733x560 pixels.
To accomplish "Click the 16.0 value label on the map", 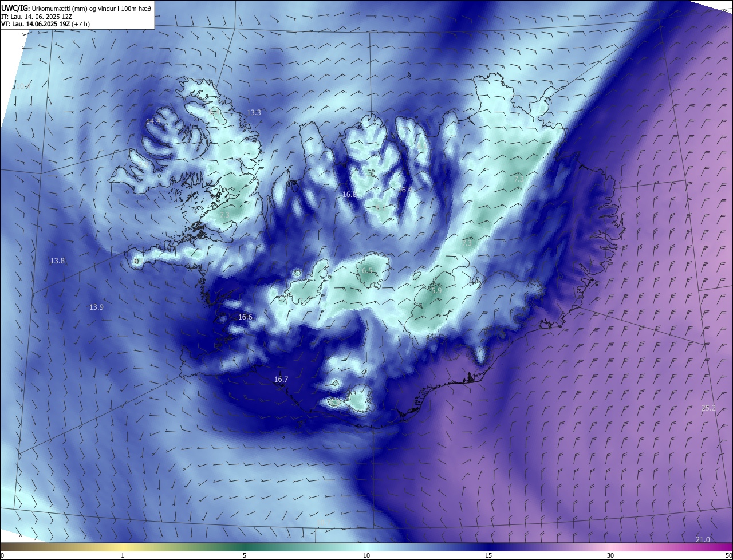I will (349, 195).
